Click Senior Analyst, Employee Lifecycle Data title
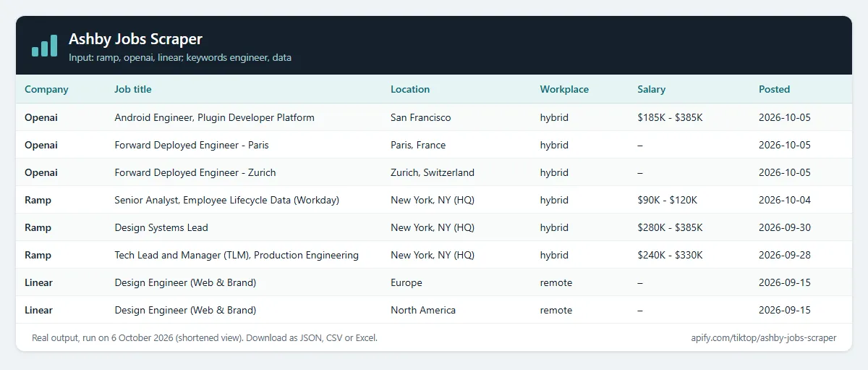868x370 pixels. pos(226,200)
